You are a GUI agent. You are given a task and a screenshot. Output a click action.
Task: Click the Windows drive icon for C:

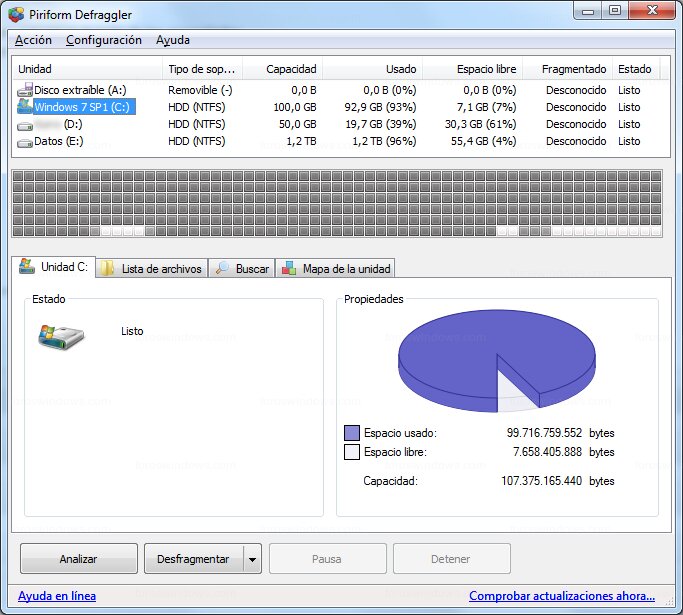[x=25, y=106]
